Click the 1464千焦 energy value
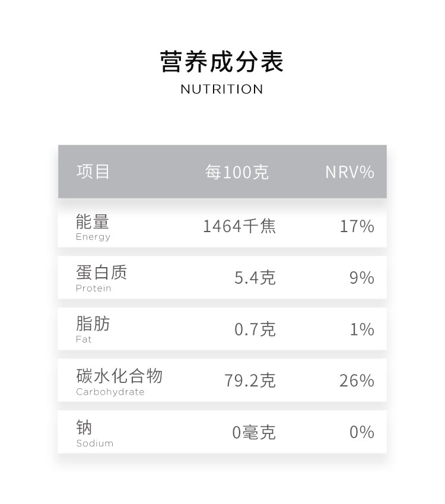445x504 pixels. [x=239, y=226]
